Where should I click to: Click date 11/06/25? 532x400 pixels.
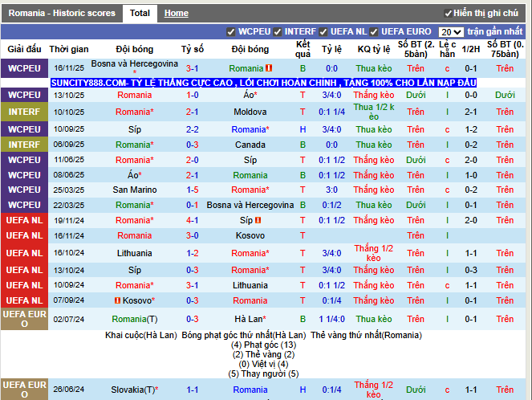[x=69, y=160]
